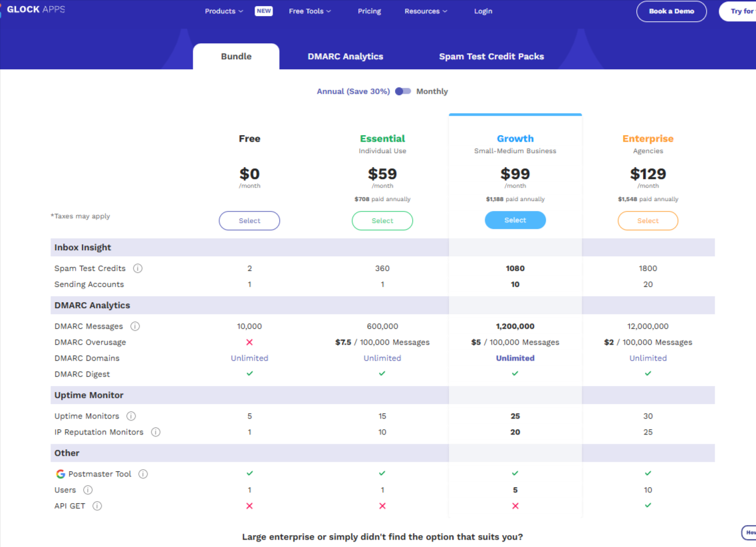Screen dimensions: 756x547
Task: Click the Essential plan title
Action: tap(382, 138)
